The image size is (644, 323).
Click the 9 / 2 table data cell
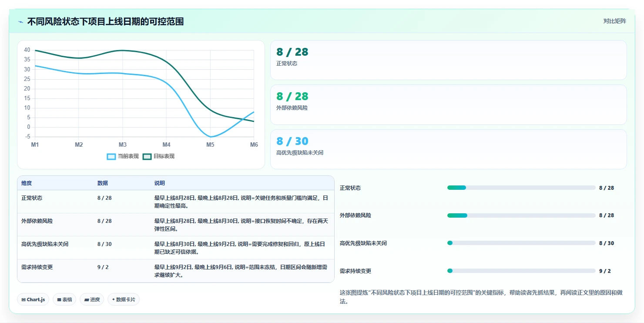click(x=103, y=267)
